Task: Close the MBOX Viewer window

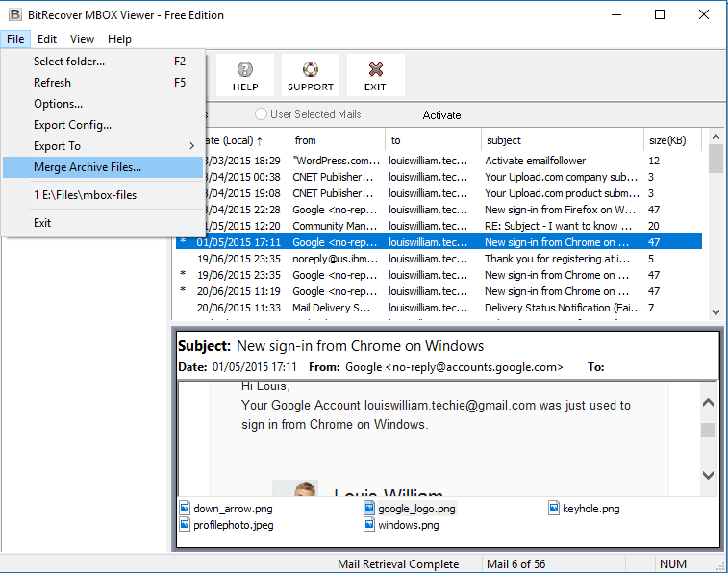Action: click(703, 14)
